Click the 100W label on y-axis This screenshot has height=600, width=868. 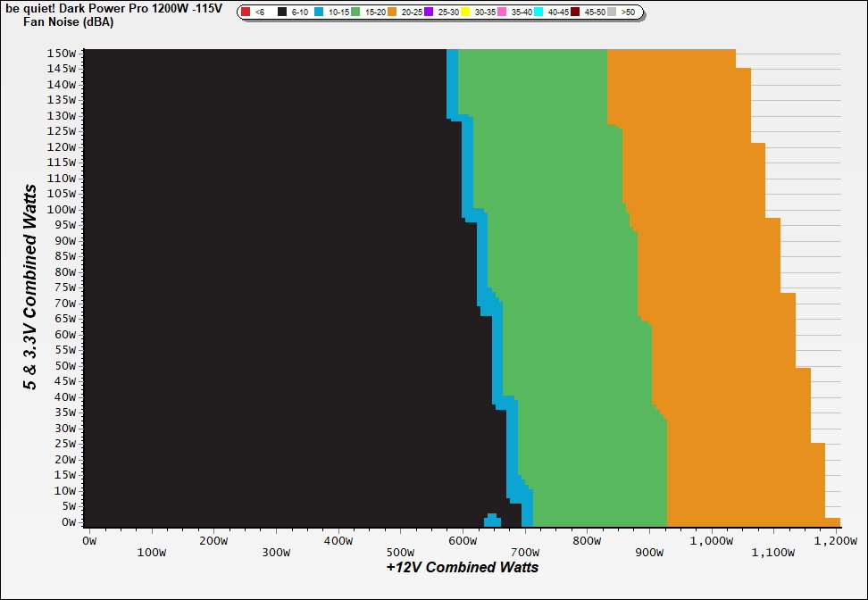pos(62,209)
